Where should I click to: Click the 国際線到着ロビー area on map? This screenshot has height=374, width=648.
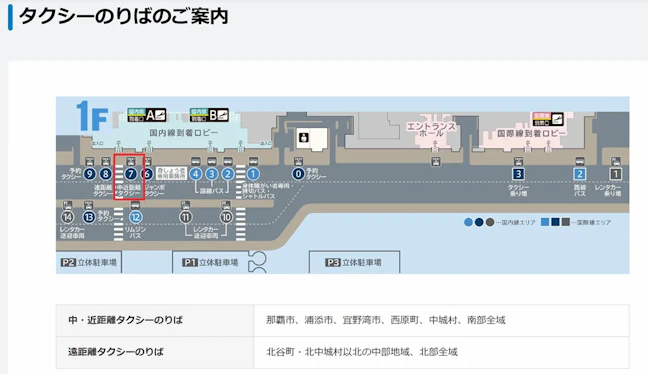click(531, 133)
